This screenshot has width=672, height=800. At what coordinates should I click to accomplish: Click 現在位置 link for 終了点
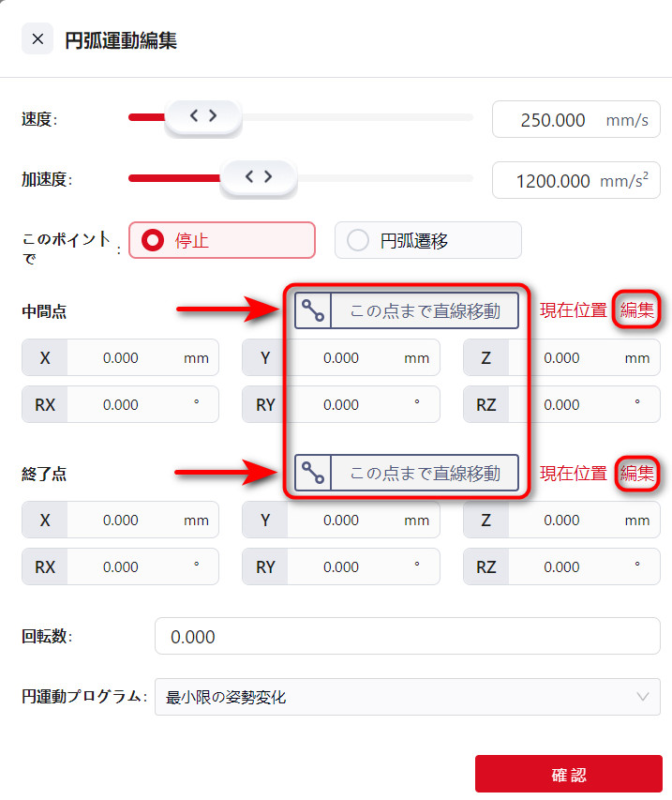click(x=573, y=474)
